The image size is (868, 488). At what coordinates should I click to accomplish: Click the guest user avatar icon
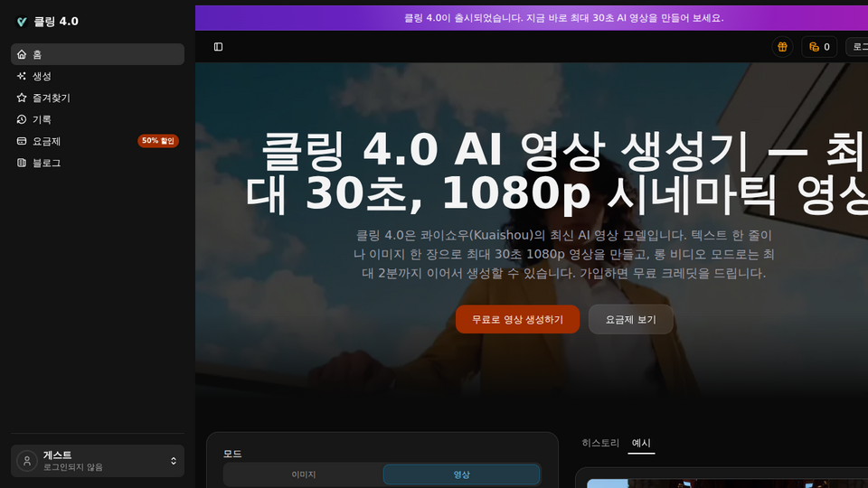point(27,461)
